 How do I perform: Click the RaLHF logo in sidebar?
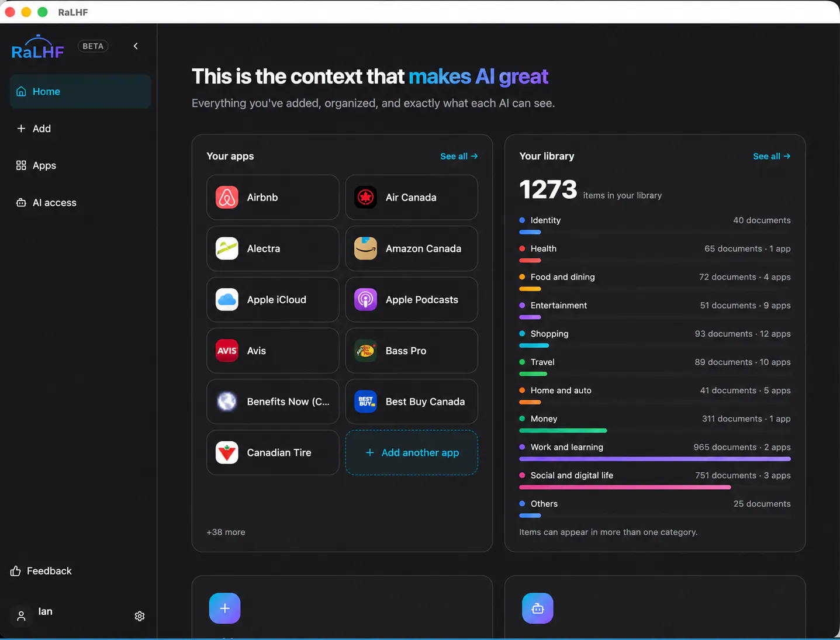click(38, 47)
